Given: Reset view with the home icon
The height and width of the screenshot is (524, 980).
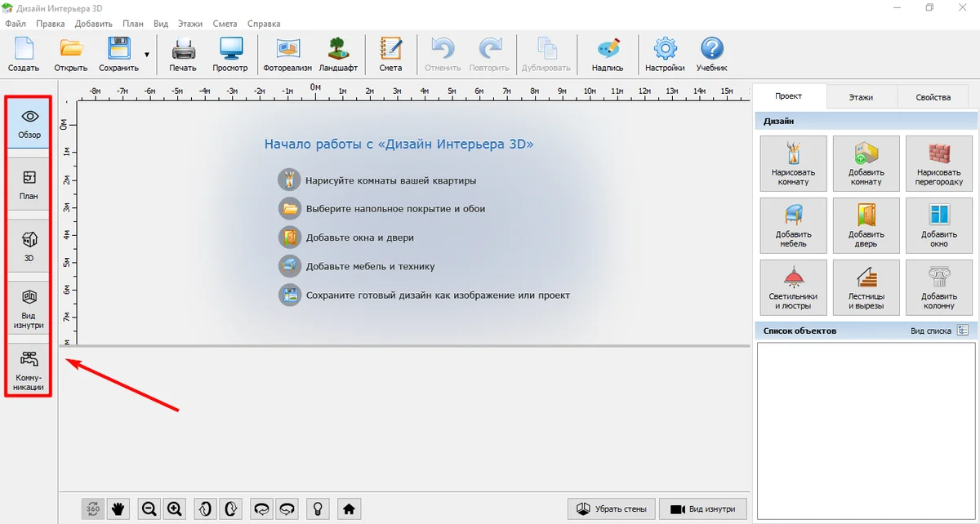Looking at the screenshot, I should 349,508.
